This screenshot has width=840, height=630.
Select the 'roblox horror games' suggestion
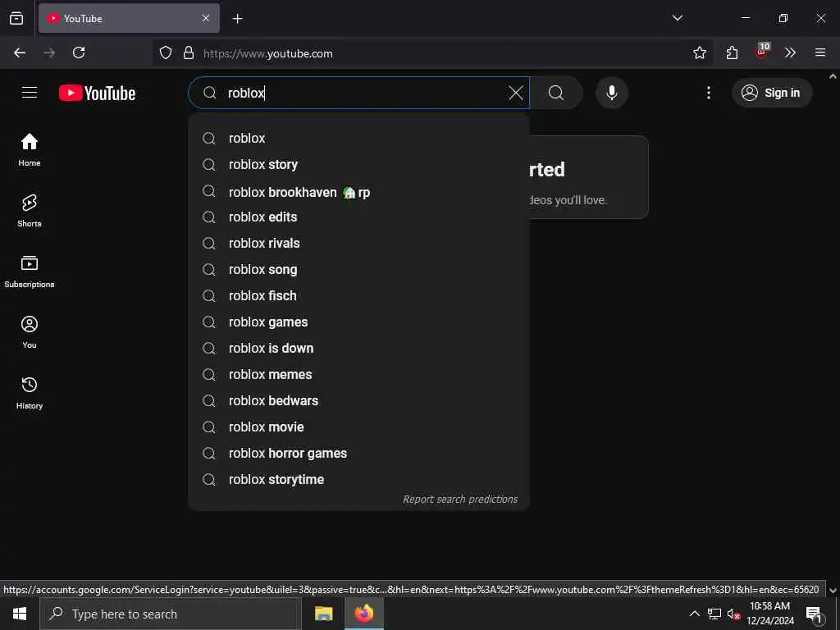(359, 453)
